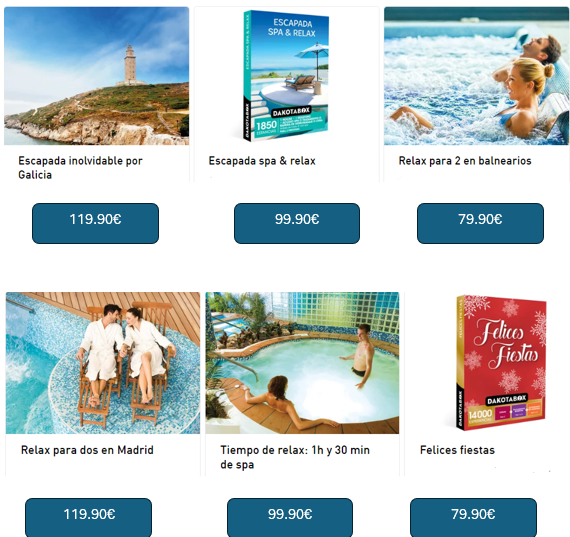Open the couple in jacuzzi photo
Viewport: 570px width, 537px height.
click(x=477, y=76)
